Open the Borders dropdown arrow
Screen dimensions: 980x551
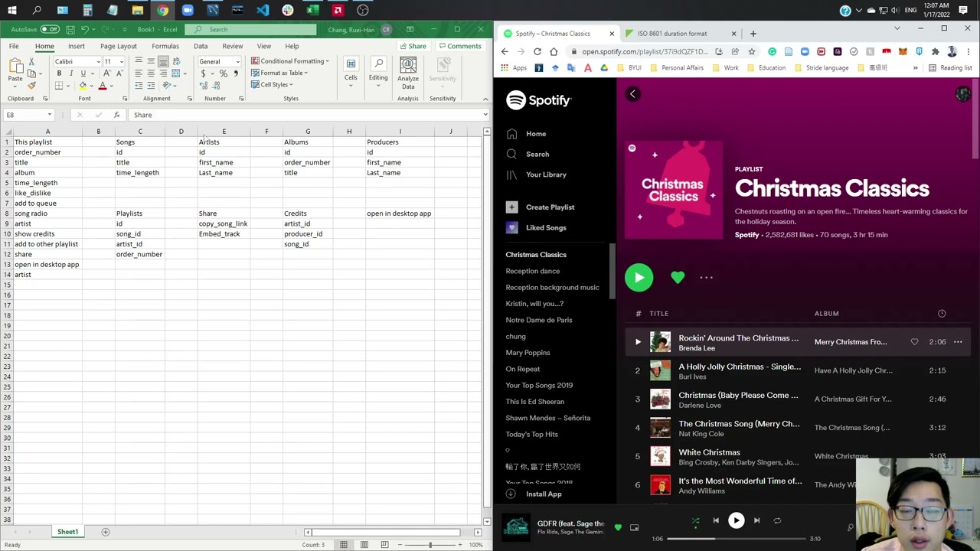(67, 86)
